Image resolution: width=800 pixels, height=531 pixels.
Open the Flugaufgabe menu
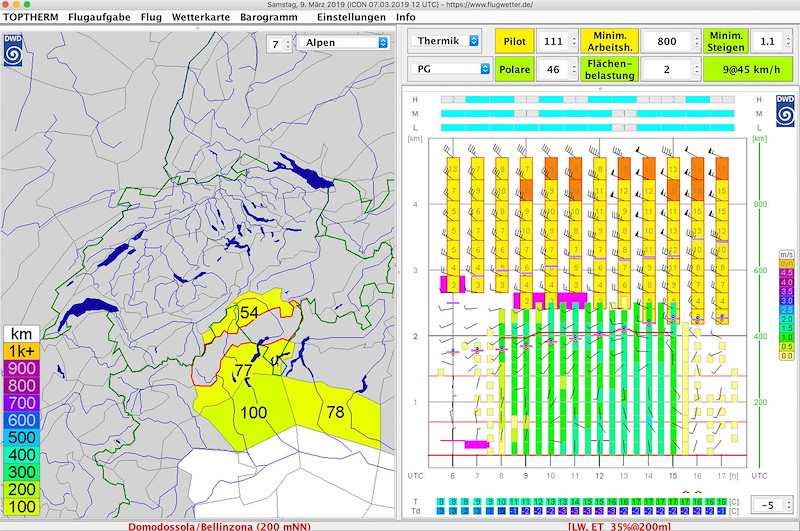(99, 17)
